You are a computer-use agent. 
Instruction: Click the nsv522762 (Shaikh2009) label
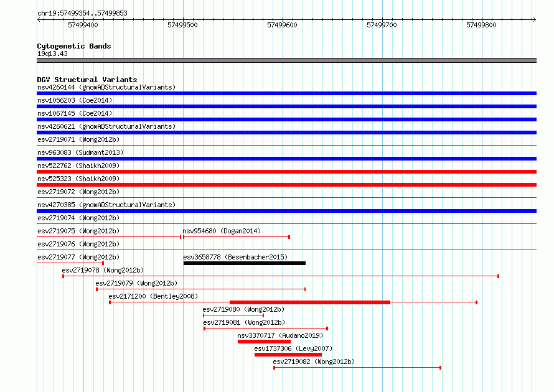(78, 166)
